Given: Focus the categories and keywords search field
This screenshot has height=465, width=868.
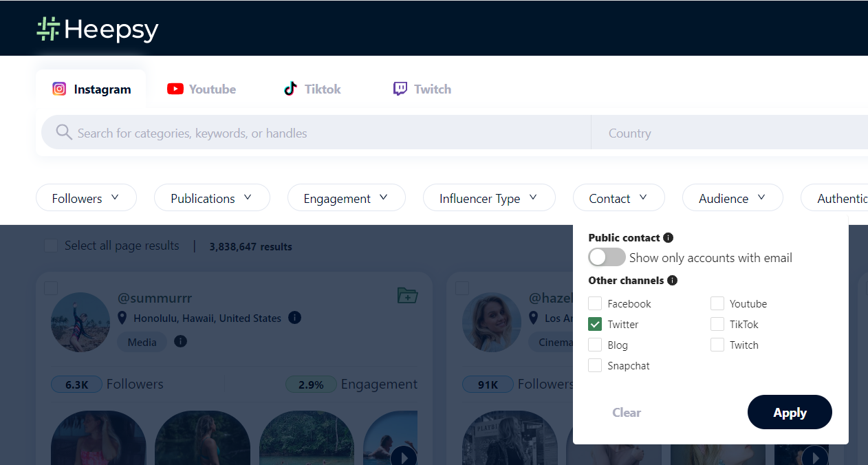Looking at the screenshot, I should coord(316,133).
